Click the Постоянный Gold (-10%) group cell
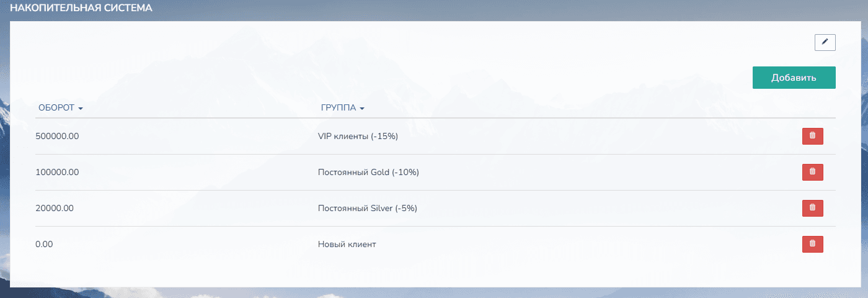Image resolution: width=868 pixels, height=298 pixels. [368, 172]
